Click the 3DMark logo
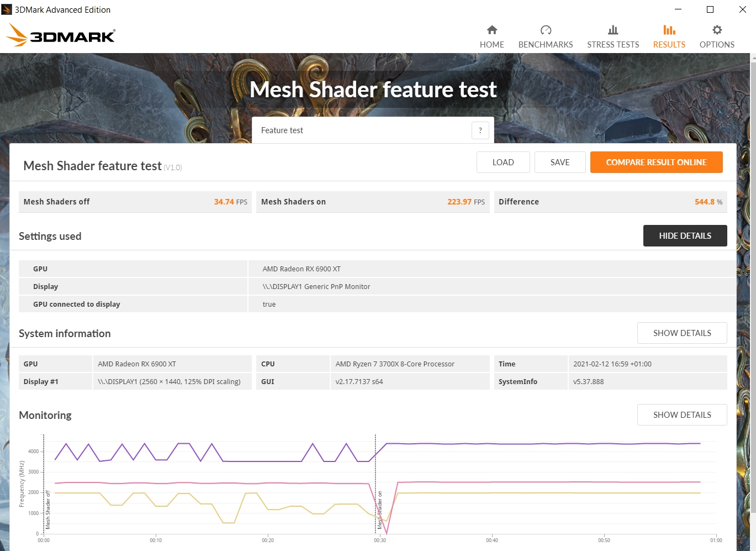The image size is (756, 551). click(x=61, y=35)
